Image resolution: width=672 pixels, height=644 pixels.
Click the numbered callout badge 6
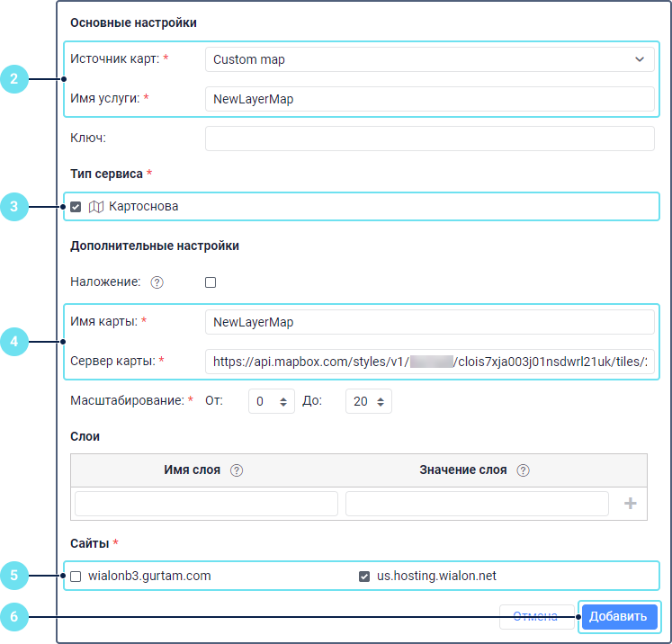tap(13, 617)
